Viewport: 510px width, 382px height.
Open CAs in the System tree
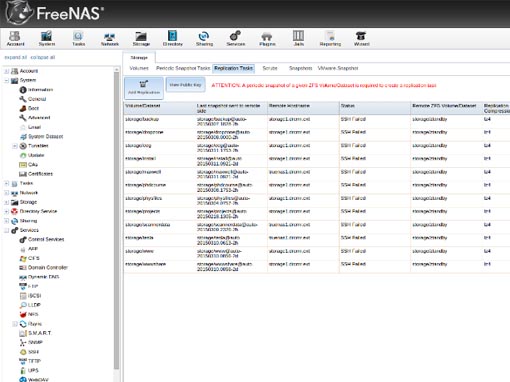click(x=29, y=164)
